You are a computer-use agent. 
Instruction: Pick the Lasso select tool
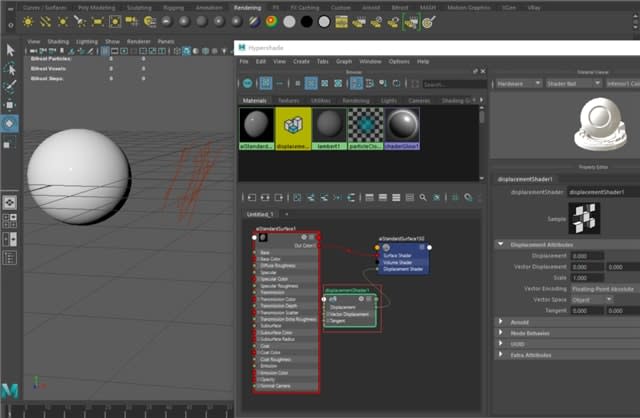pyautogui.click(x=10, y=69)
